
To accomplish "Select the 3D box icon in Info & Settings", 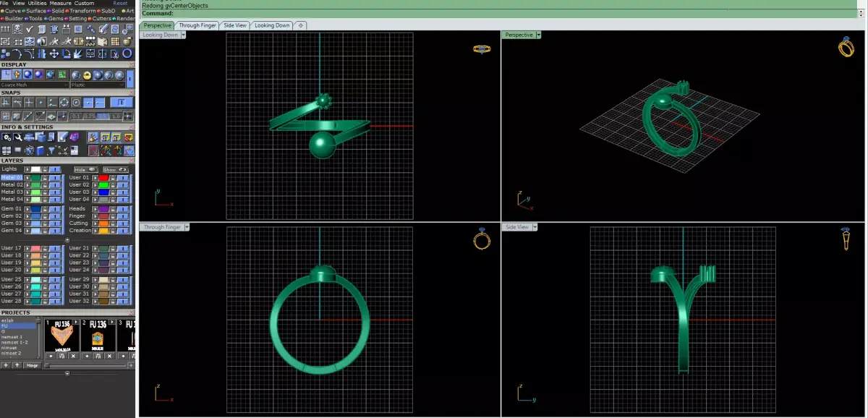I will coord(41,137).
